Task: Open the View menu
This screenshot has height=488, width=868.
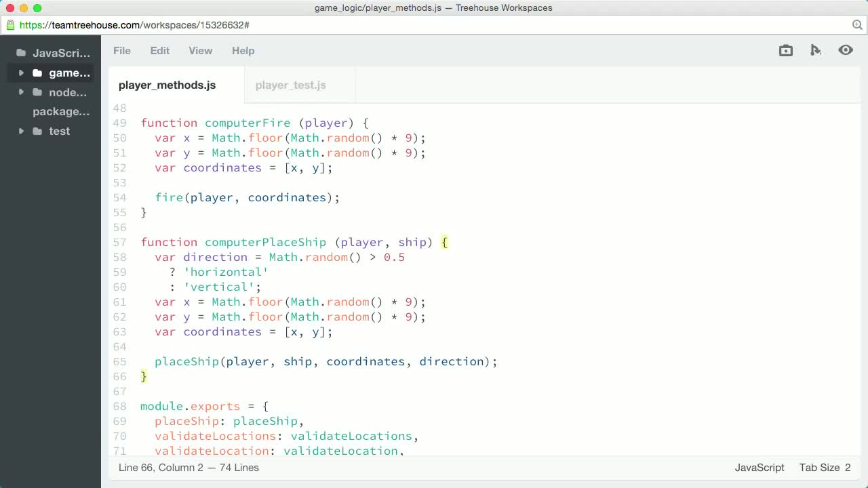Action: (x=201, y=51)
